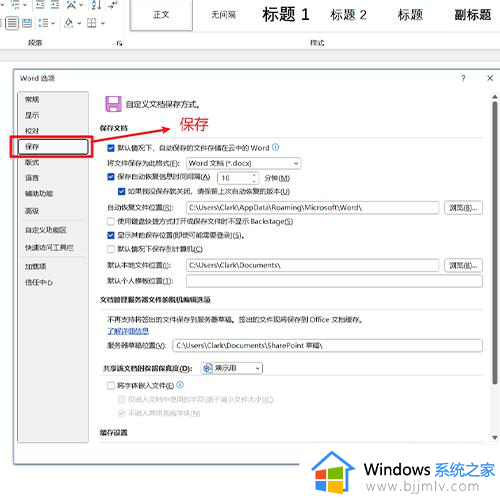Click the borders grid icon
This screenshot has width=500, height=500.
91,23
